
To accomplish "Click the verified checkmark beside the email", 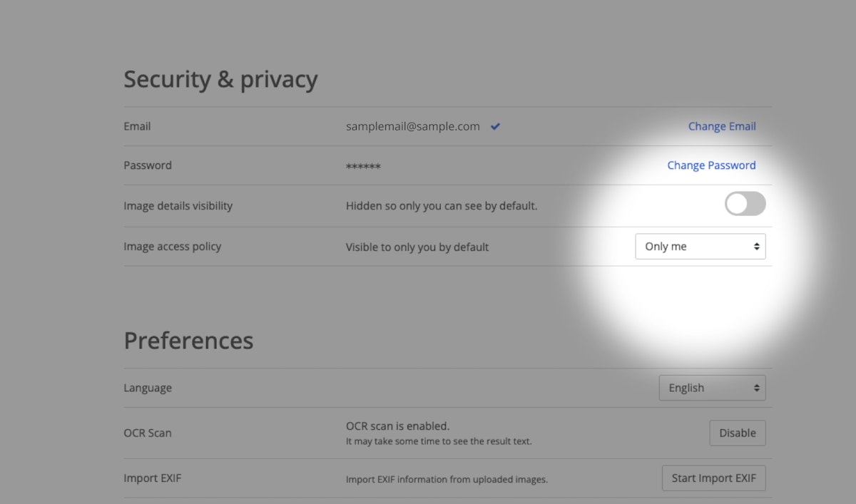I will point(495,127).
